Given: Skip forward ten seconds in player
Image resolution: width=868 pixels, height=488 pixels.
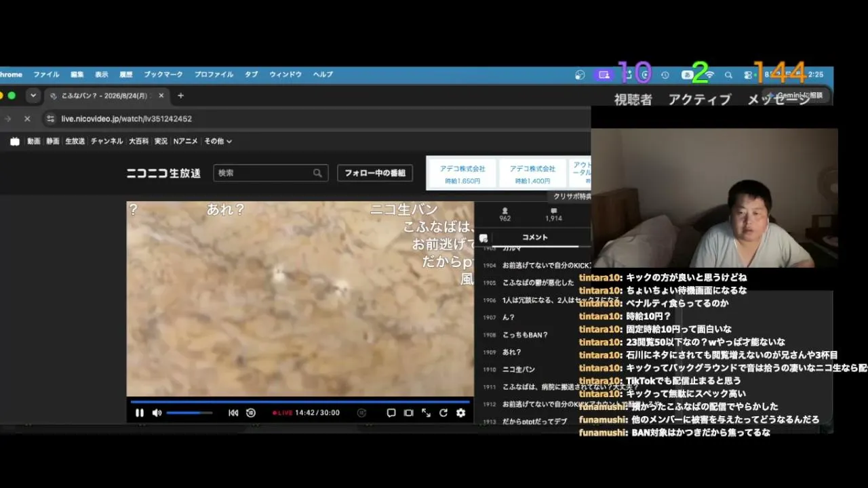Looking at the screenshot, I should click(x=361, y=413).
